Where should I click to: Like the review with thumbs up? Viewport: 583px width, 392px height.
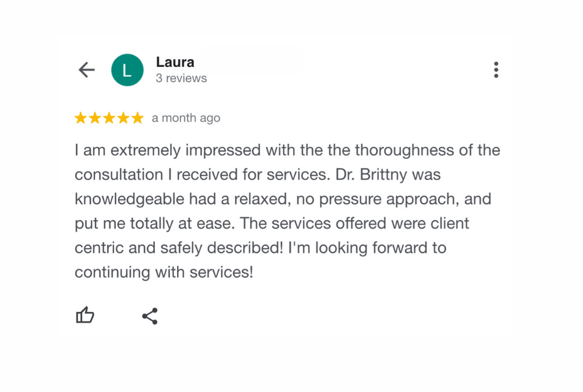[x=85, y=315]
